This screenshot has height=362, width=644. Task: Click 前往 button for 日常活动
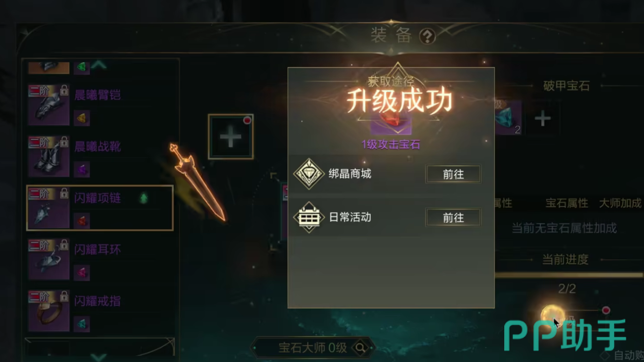coord(453,218)
